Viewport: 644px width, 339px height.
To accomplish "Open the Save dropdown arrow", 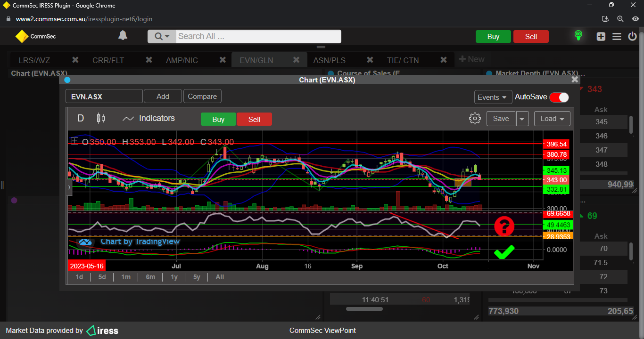I will coord(522,119).
